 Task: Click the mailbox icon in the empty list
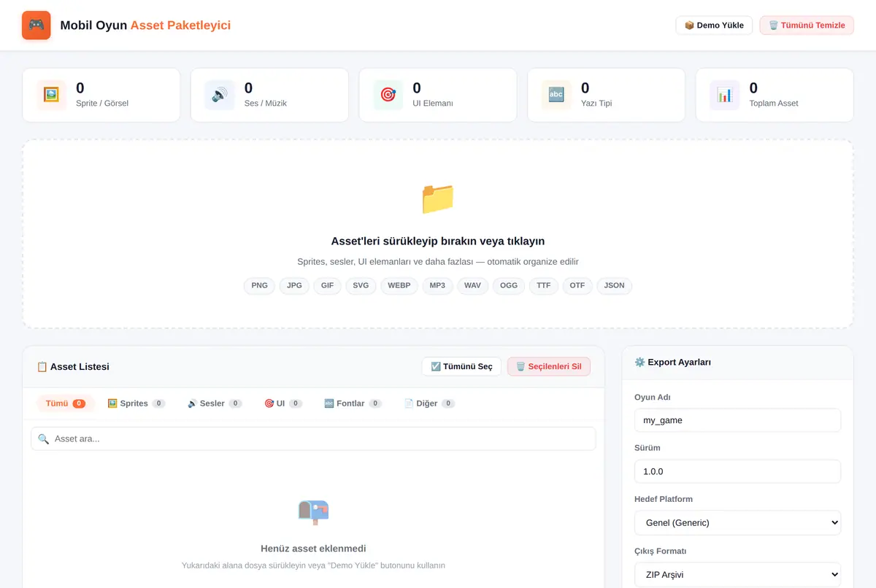tap(313, 512)
